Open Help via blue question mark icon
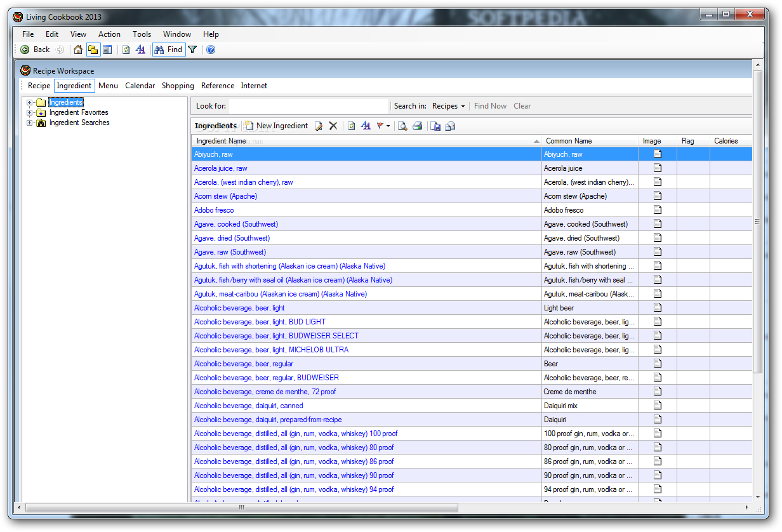The image size is (782, 532). [x=211, y=50]
